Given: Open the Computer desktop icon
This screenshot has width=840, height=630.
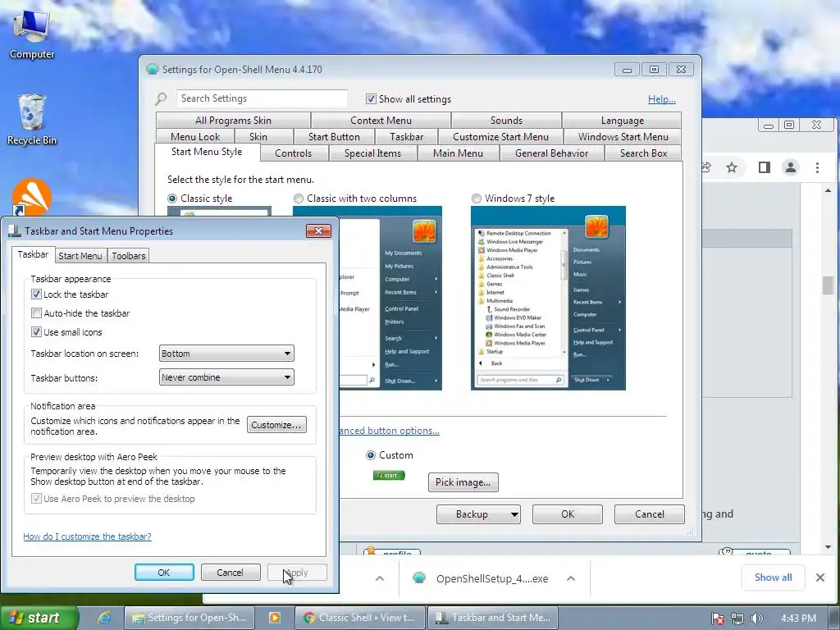Looking at the screenshot, I should click(32, 33).
